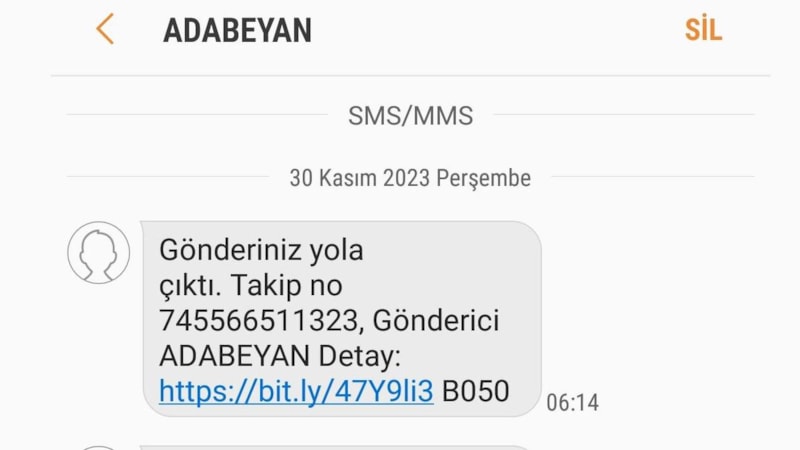
Task: Tap the B050 code after the link
Action: pyautogui.click(x=476, y=391)
